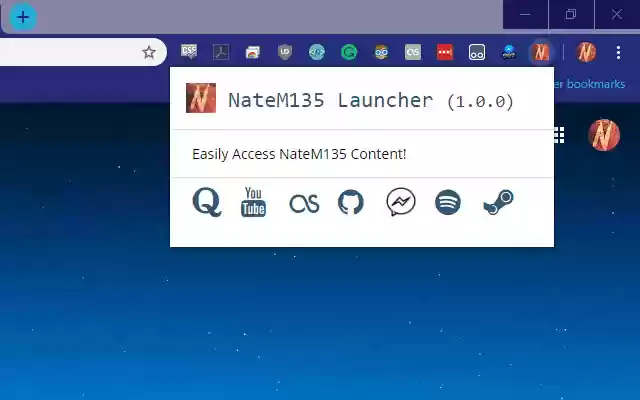Screen dimensions: 640x400
Task: Open the Tampermonkey extension
Action: (477, 52)
